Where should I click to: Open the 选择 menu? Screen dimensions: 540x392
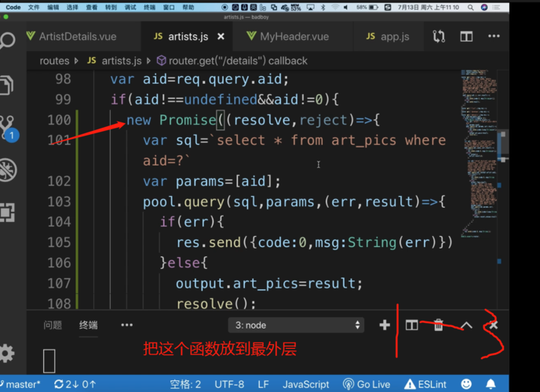tap(72, 7)
